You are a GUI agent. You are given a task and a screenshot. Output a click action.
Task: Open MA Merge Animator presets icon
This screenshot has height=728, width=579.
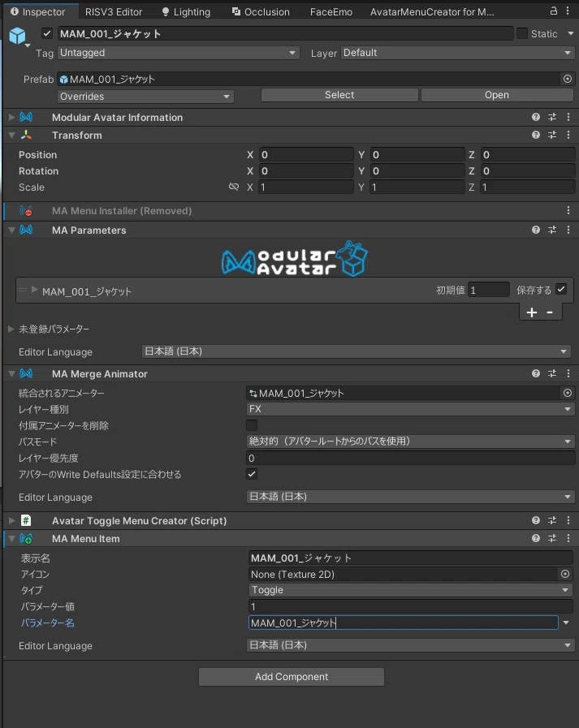click(552, 373)
